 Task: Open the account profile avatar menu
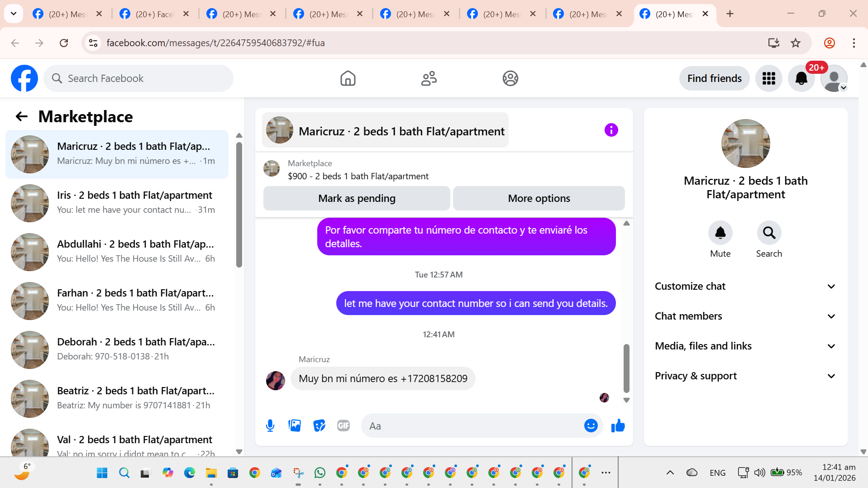point(834,78)
